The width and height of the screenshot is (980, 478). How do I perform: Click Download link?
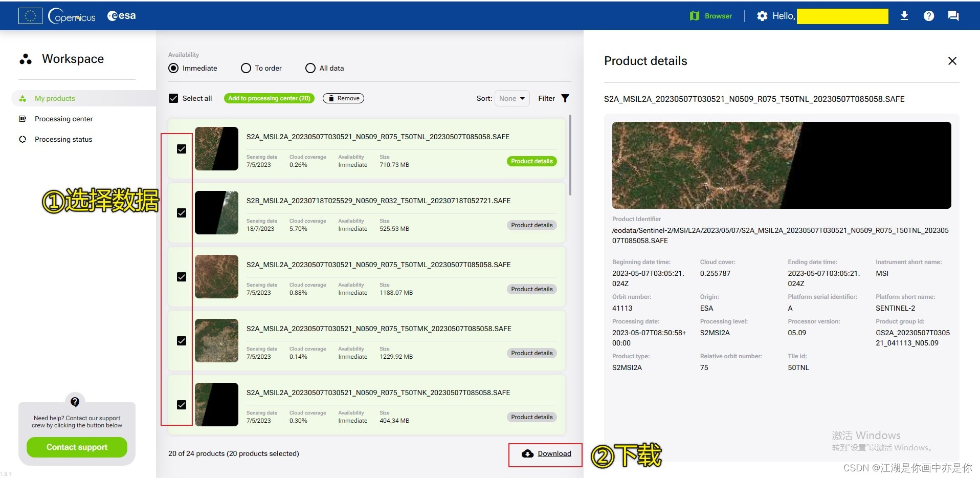(554, 453)
